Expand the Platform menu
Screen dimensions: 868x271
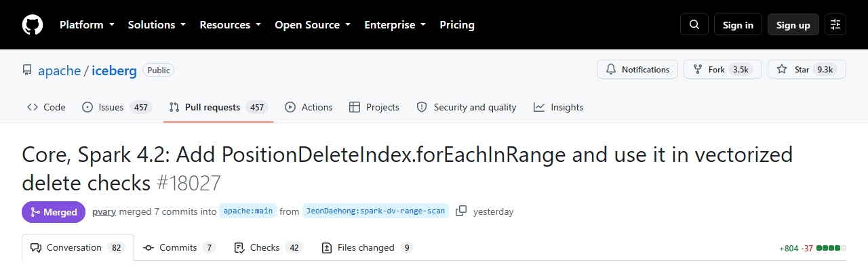87,25
